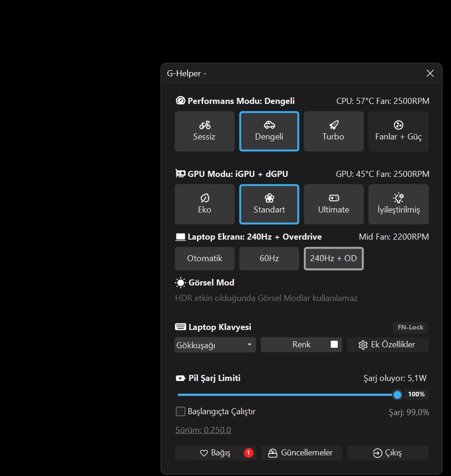Close the G-Helper window
Image resolution: width=451 pixels, height=476 pixels.
tap(430, 73)
